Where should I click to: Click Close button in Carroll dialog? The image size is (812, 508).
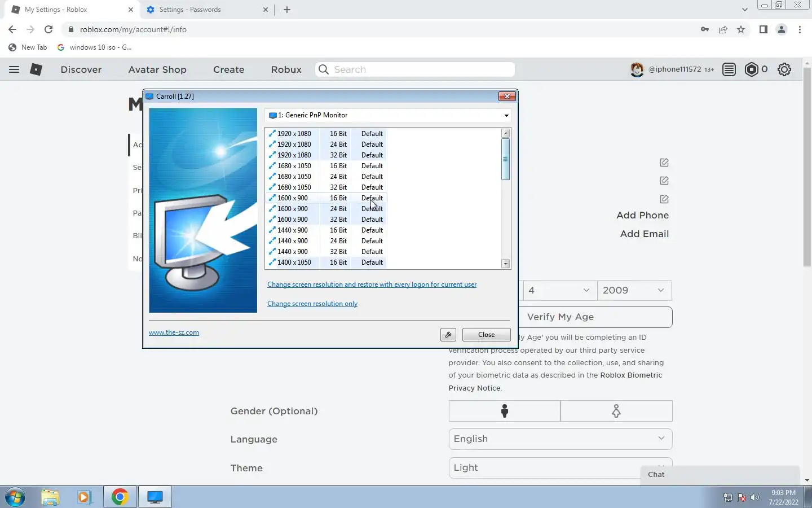487,335
